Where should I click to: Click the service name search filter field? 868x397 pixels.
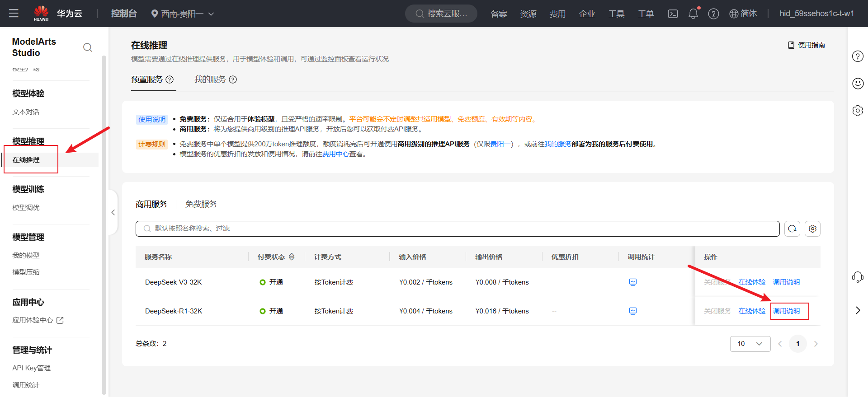[457, 229]
